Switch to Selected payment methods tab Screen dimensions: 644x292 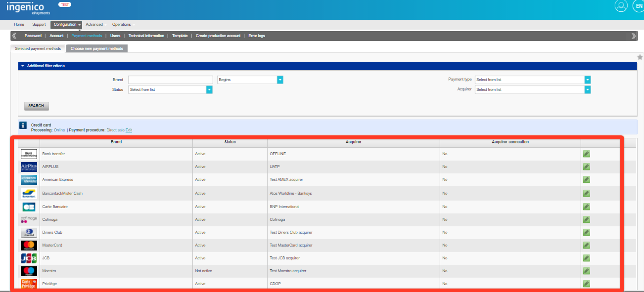pos(38,49)
